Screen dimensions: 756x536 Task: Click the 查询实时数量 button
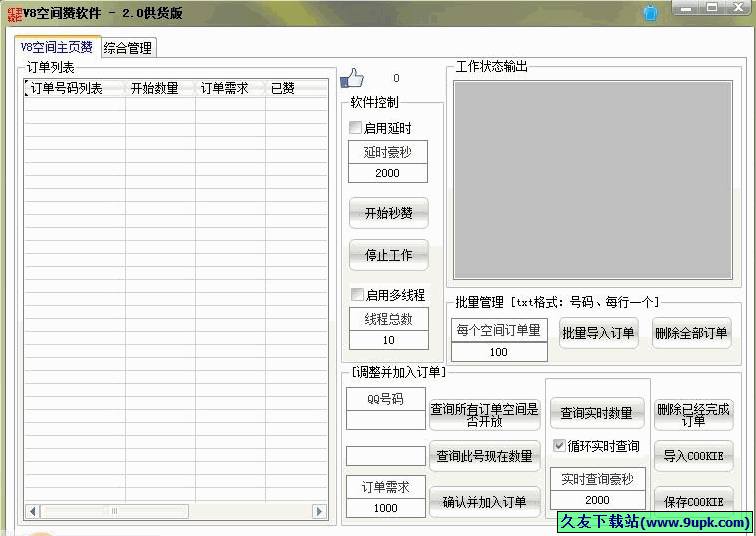pyautogui.click(x=597, y=413)
